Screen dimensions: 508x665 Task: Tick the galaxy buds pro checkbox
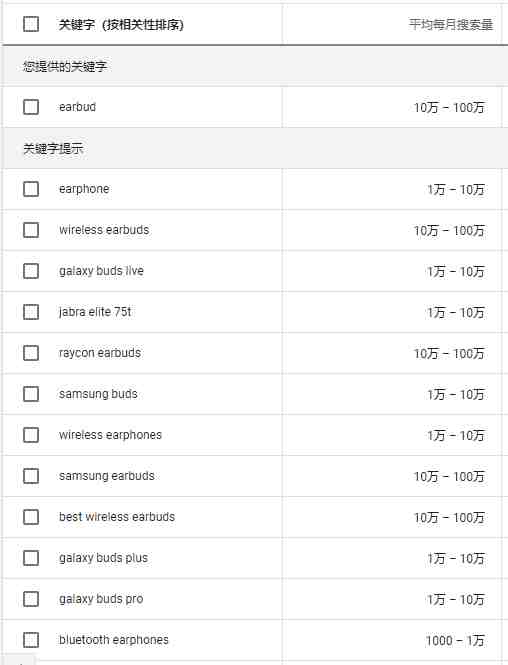click(x=31, y=599)
